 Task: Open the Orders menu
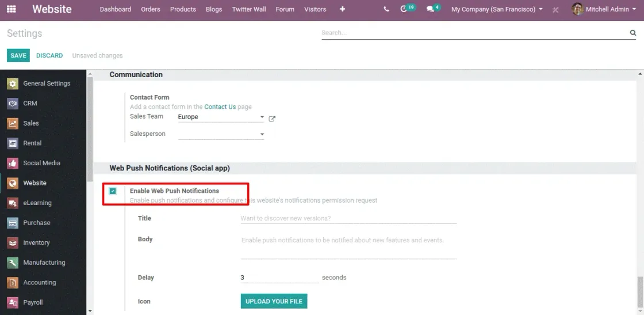point(151,9)
